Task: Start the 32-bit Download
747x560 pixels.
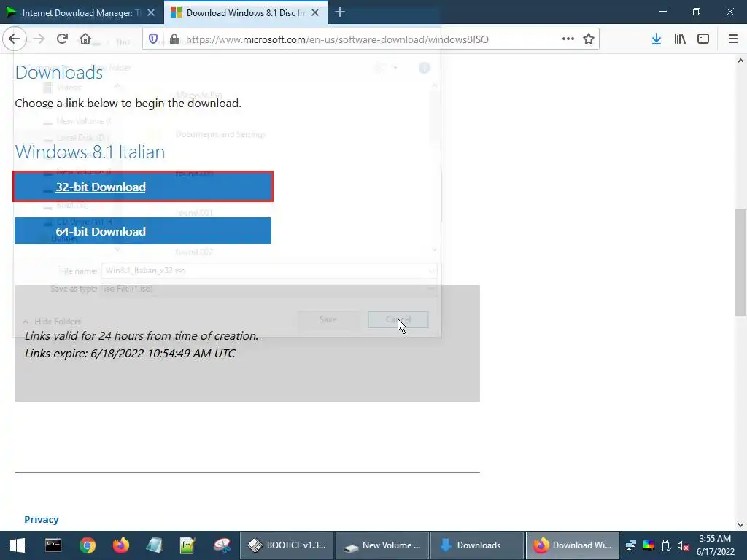Action: coord(143,187)
